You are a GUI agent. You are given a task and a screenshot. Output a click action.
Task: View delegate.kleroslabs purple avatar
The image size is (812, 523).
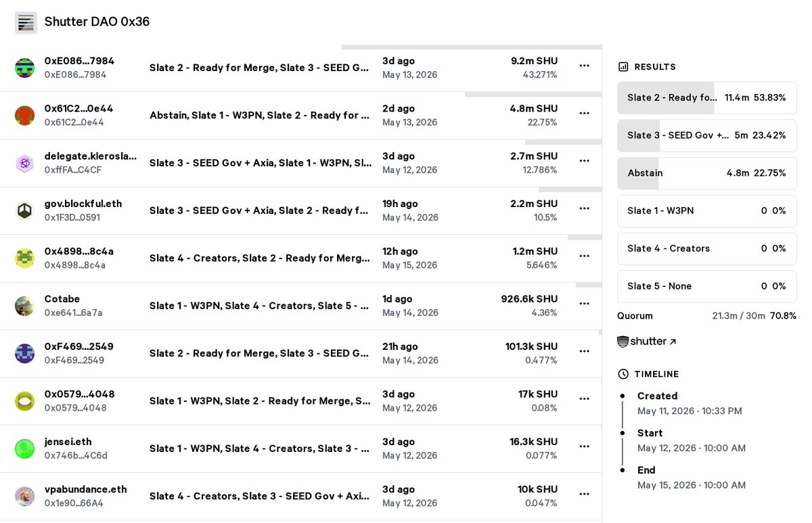pyautogui.click(x=25, y=163)
